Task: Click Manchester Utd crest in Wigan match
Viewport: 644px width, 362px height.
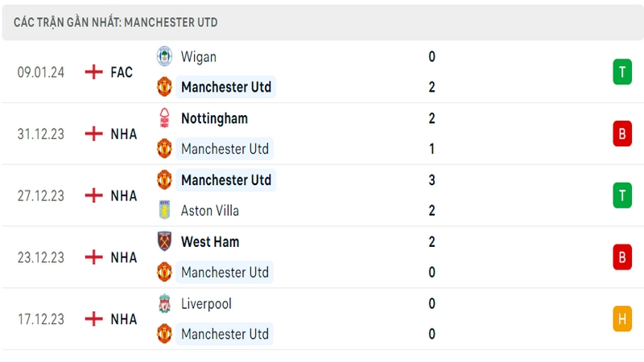Action: click(x=164, y=87)
